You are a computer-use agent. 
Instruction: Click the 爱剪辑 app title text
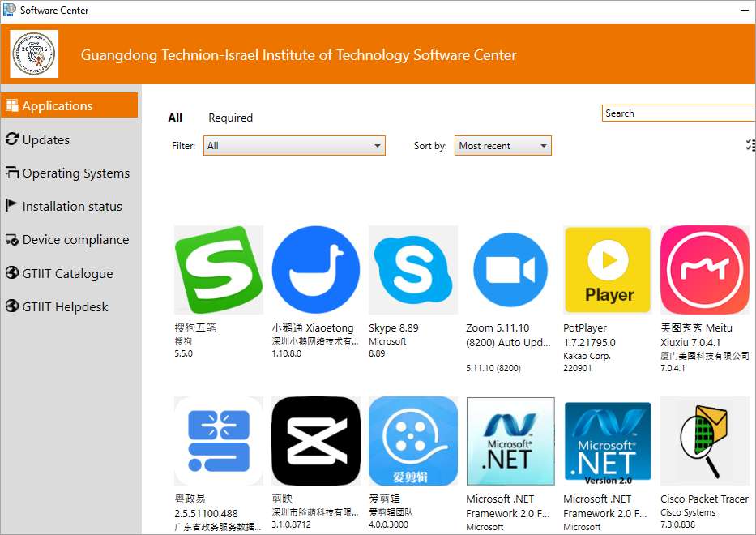coord(384,499)
